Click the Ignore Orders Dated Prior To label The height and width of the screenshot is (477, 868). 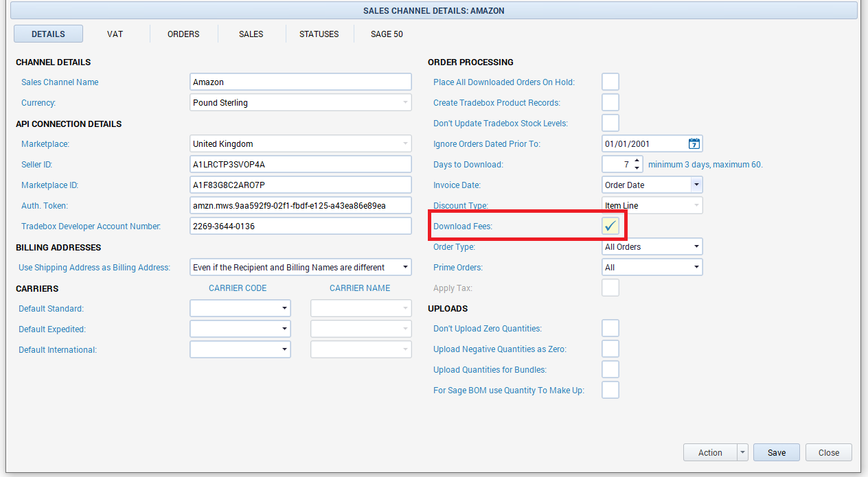tap(487, 144)
